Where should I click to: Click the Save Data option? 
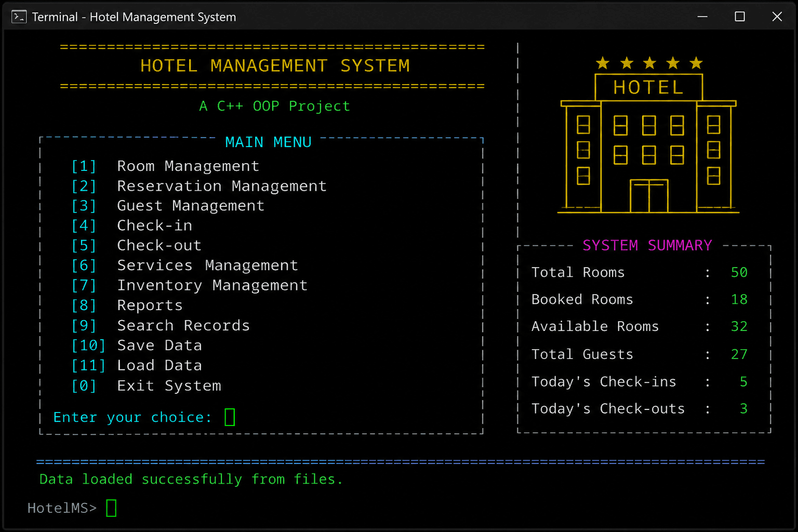137,345
